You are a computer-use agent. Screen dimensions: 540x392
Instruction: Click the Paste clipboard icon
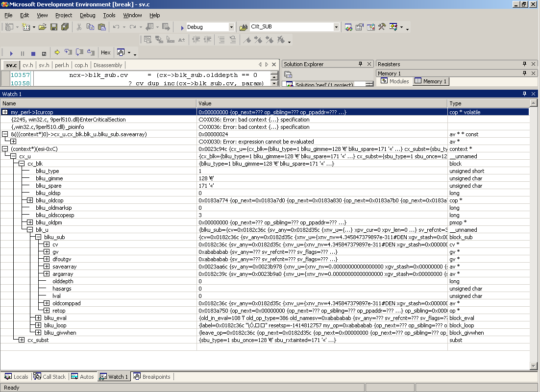pyautogui.click(x=101, y=27)
